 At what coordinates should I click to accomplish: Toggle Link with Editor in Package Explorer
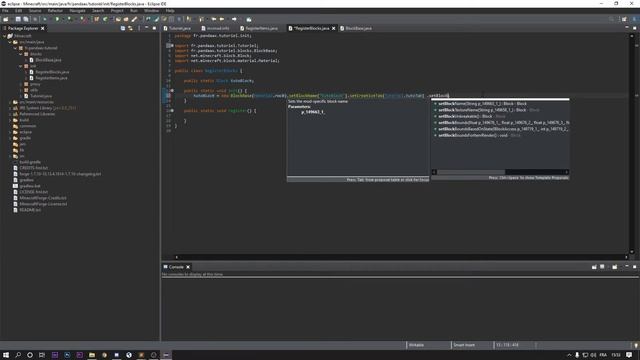click(x=130, y=28)
